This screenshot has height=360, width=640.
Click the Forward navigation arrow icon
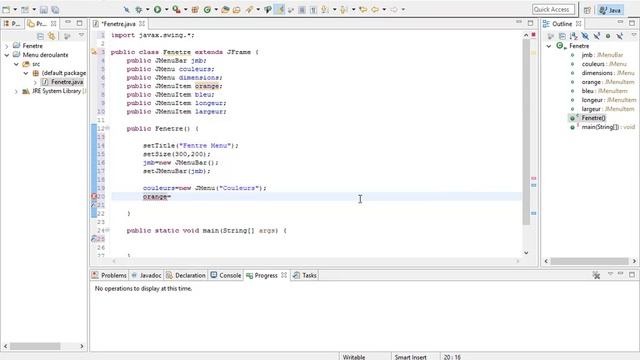[393, 9]
